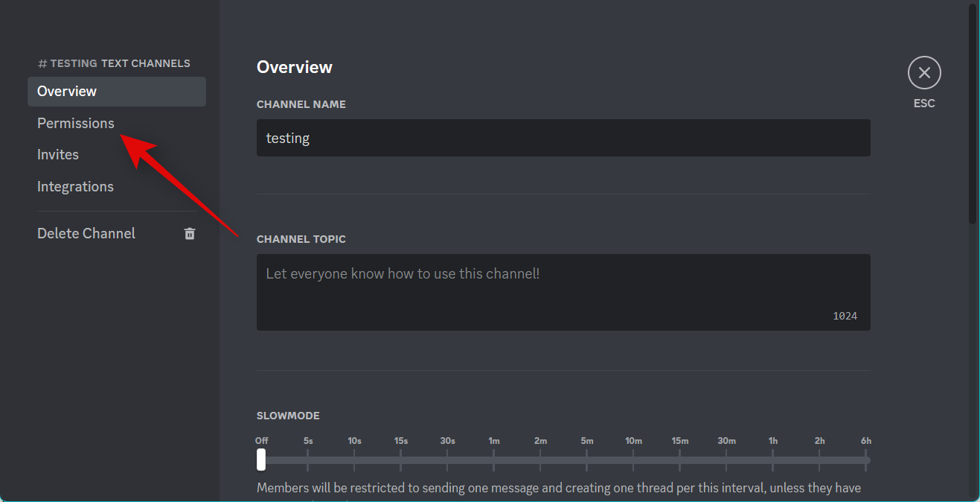Click the Channel Name input field
The height and width of the screenshot is (502, 980).
pyautogui.click(x=563, y=138)
